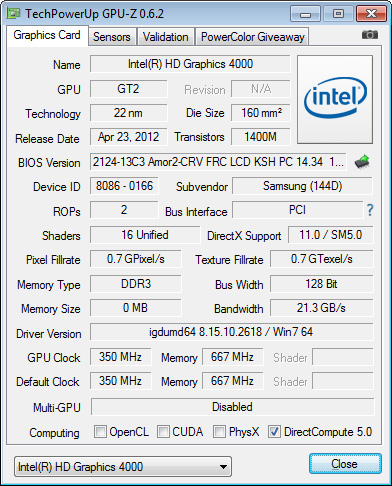Click the Name field showing Intel HD Graphics
The height and width of the screenshot is (486, 392).
pyautogui.click(x=190, y=64)
